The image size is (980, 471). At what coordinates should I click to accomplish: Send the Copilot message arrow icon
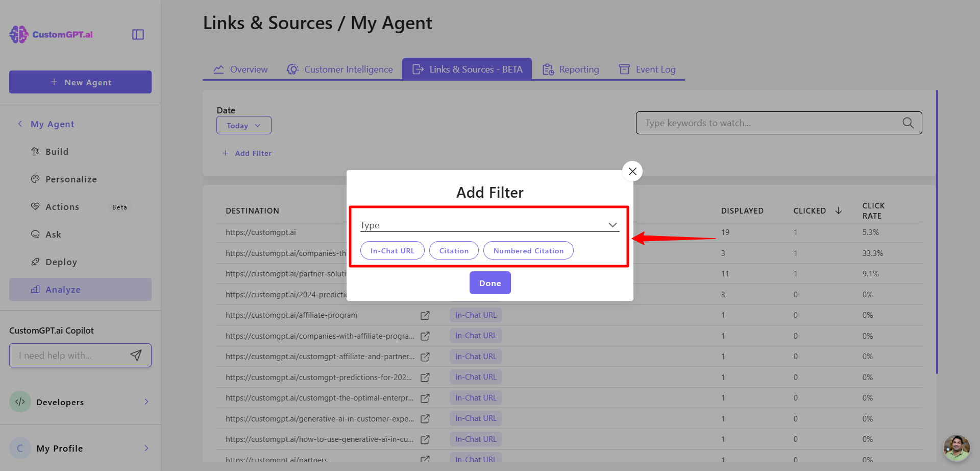(x=136, y=355)
